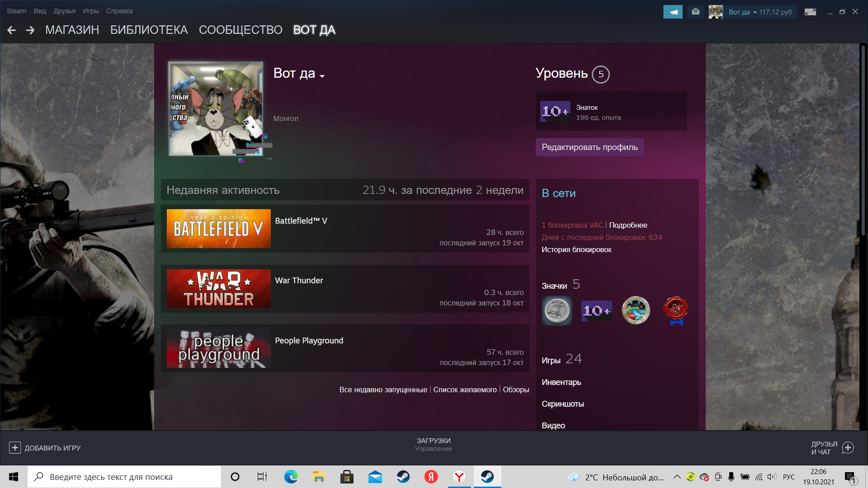Open volume control in system tray
868x488 pixels.
click(x=772, y=477)
